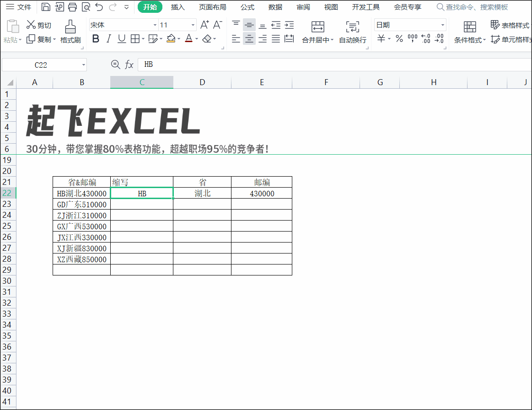Image resolution: width=532 pixels, height=410 pixels.
Task: Click the Save icon in quick access toolbar
Action: pyautogui.click(x=46, y=7)
